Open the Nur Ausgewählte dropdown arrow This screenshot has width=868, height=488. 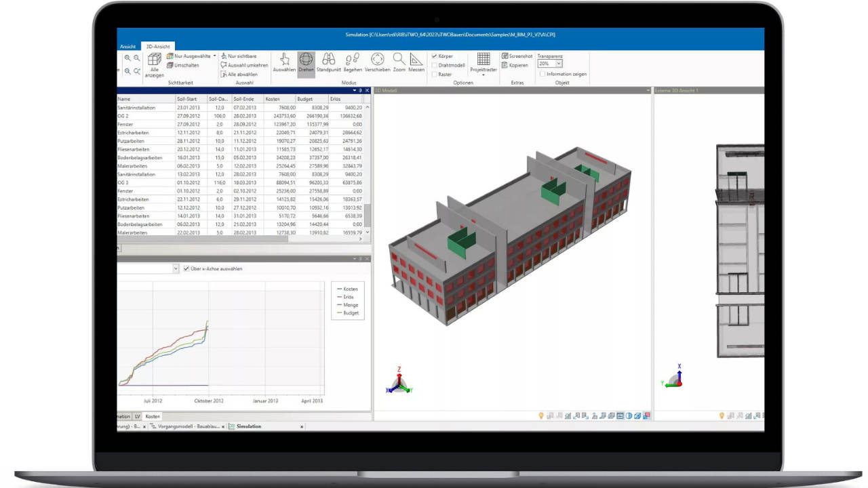click(x=214, y=56)
